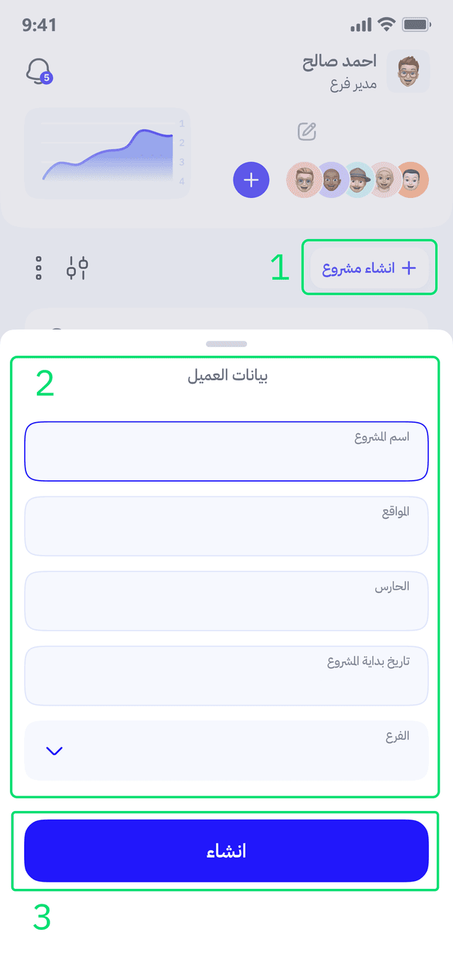Viewport: 453px width, 980px height.
Task: Click the انشاء مشروع button
Action: (369, 267)
